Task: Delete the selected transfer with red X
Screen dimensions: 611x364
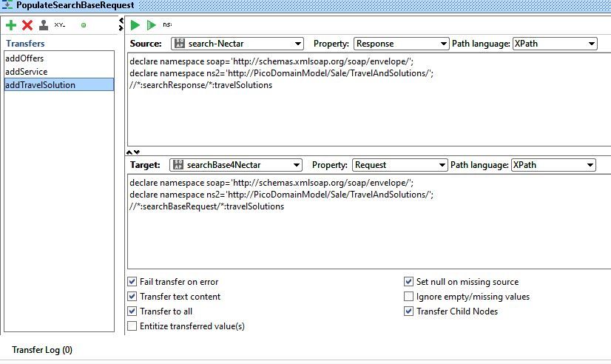Action: [27, 25]
